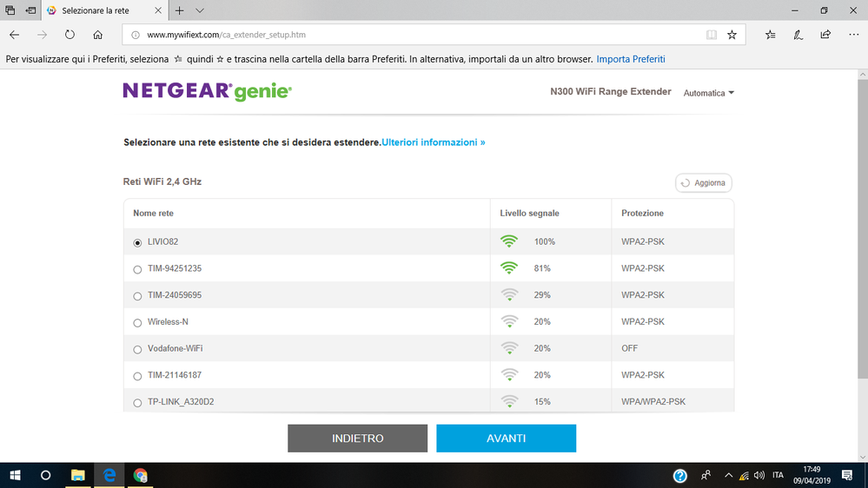Click the Nome rete column header
This screenshot has width=868, height=488.
[153, 213]
